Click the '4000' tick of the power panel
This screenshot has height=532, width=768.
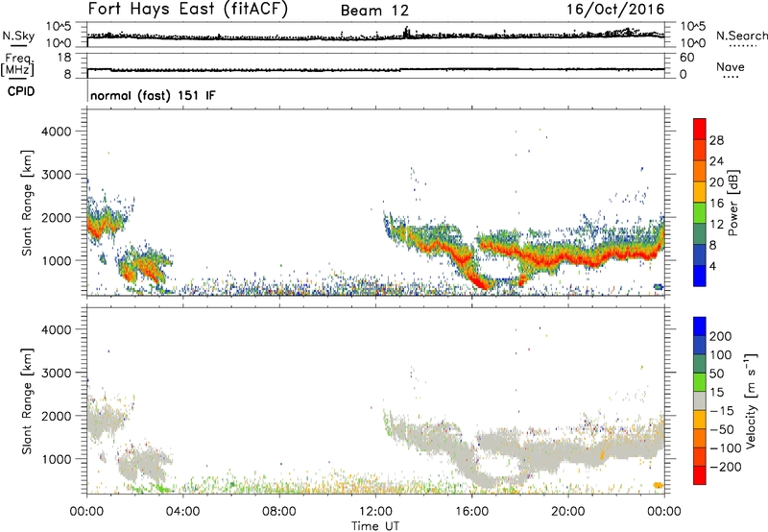point(56,132)
